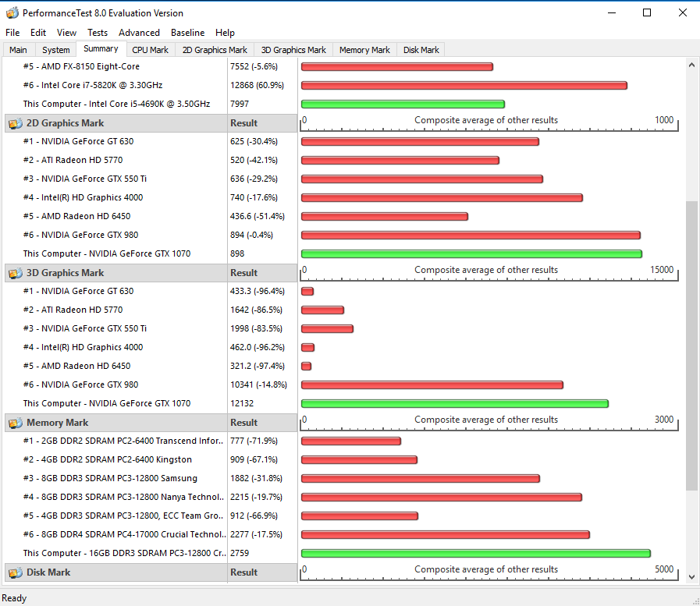Select the Summary tab
700x606 pixels.
(x=101, y=48)
